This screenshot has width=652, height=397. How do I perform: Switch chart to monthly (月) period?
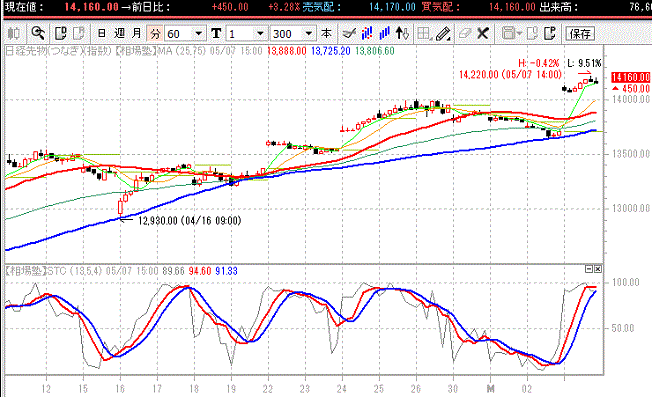coord(137,33)
